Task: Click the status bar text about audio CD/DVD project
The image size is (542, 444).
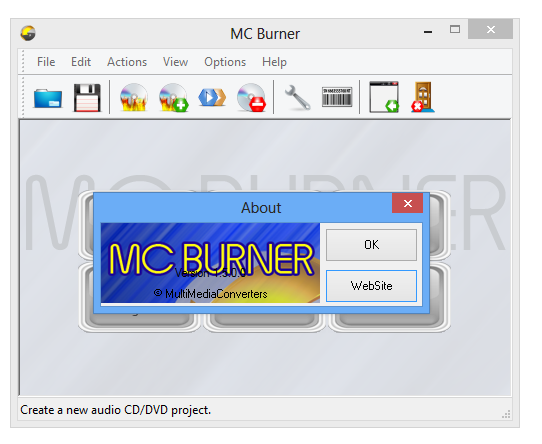Action: pos(115,410)
